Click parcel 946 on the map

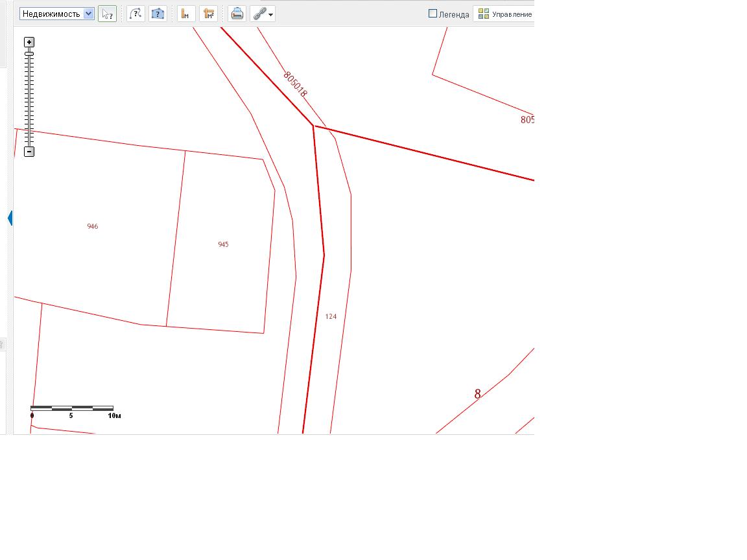click(x=93, y=227)
